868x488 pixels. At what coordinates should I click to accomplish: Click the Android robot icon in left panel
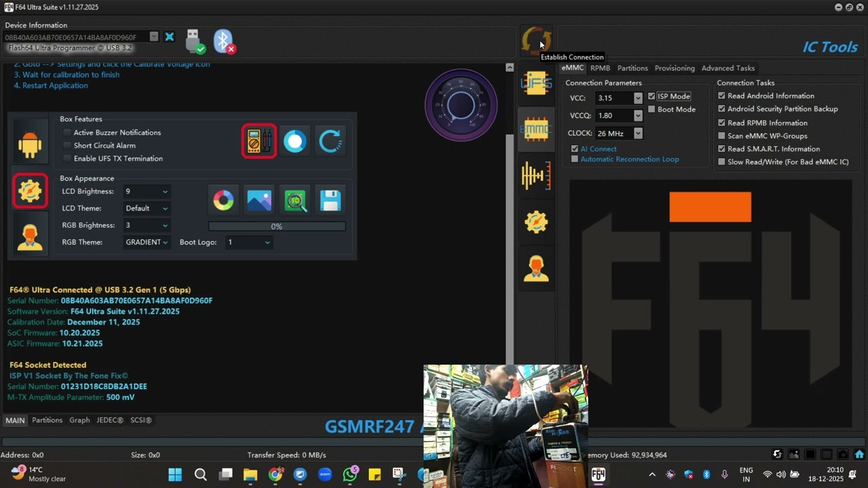(30, 144)
